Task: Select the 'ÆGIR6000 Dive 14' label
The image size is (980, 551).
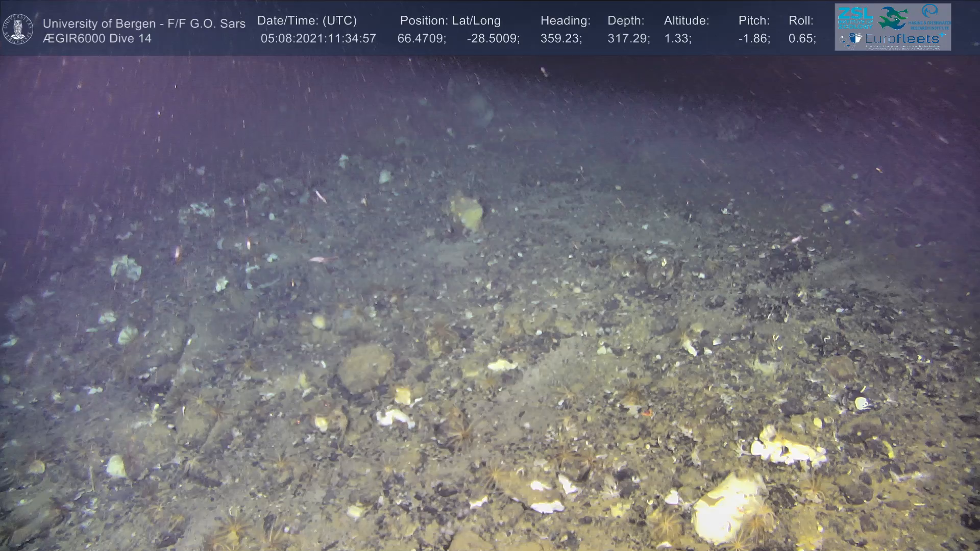Action: point(97,39)
